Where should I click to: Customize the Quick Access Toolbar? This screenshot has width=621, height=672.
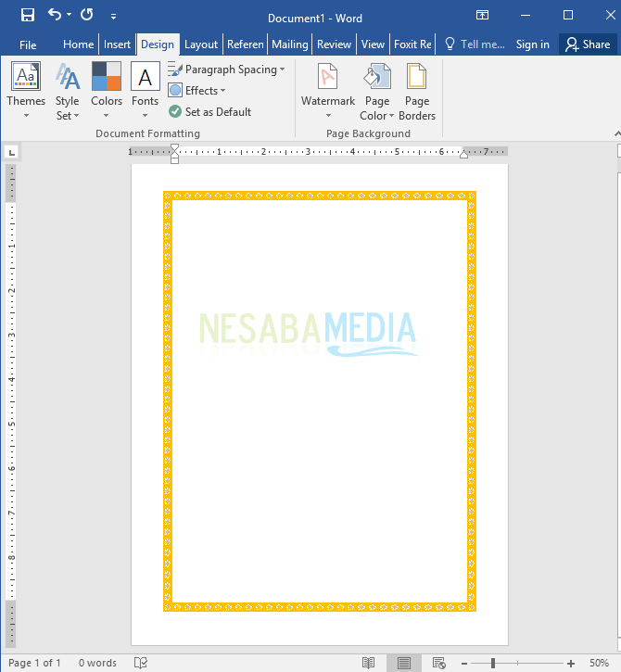[113, 17]
